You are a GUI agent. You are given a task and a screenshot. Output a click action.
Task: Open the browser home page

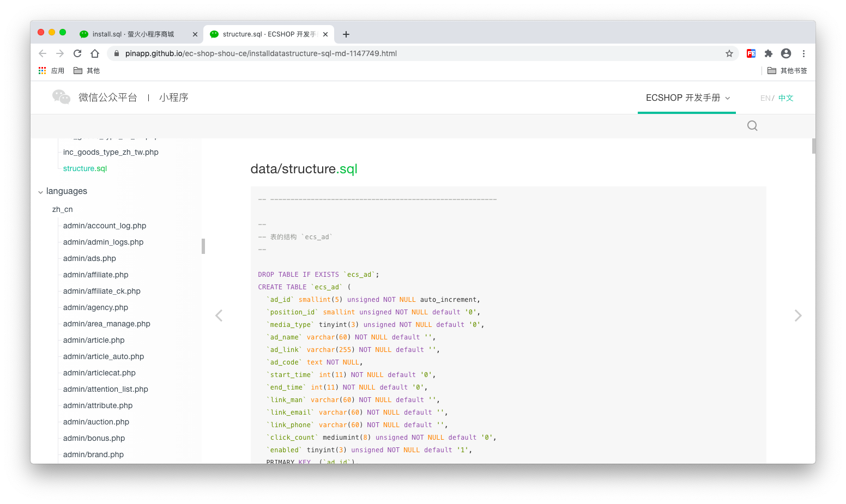click(95, 53)
